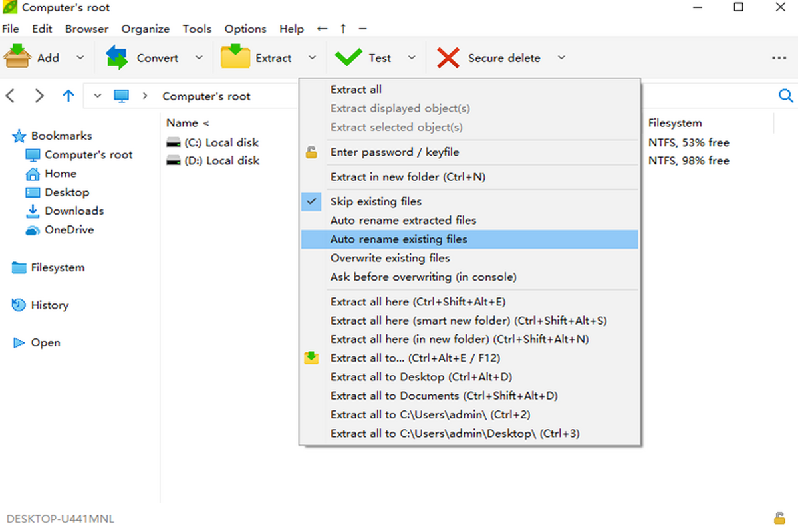Open Downloads in the bookmarks sidebar
The height and width of the screenshot is (532, 798).
click(74, 211)
